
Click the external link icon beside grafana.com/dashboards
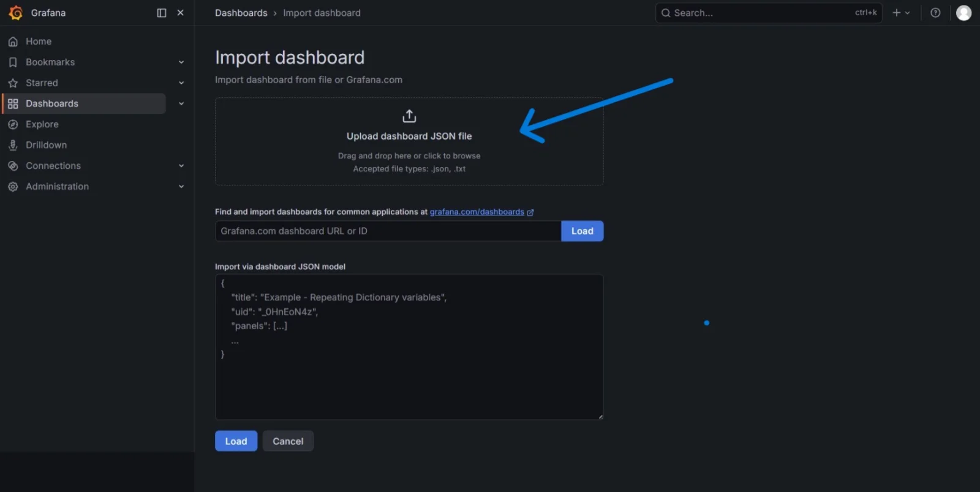point(530,212)
